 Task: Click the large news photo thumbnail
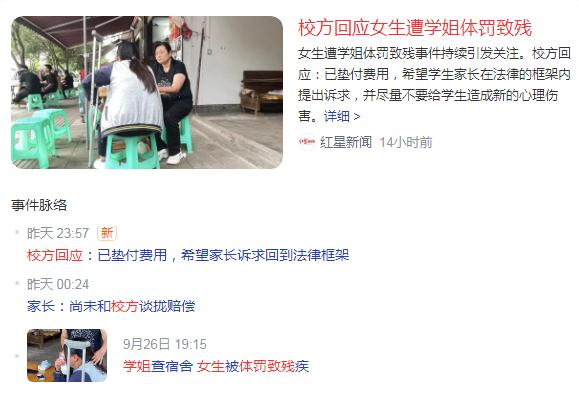click(x=147, y=92)
